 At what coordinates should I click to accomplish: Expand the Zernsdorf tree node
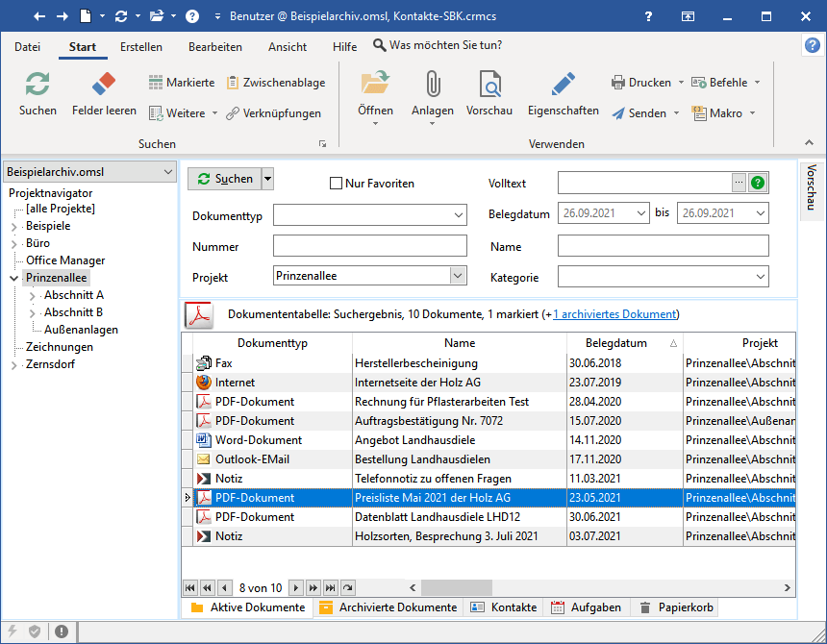pyautogui.click(x=14, y=364)
